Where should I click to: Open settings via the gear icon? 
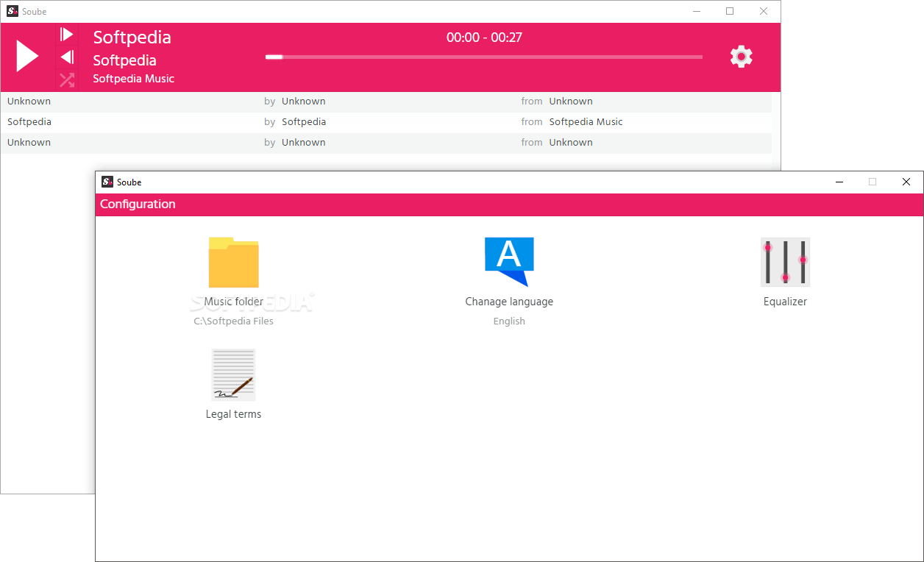741,57
